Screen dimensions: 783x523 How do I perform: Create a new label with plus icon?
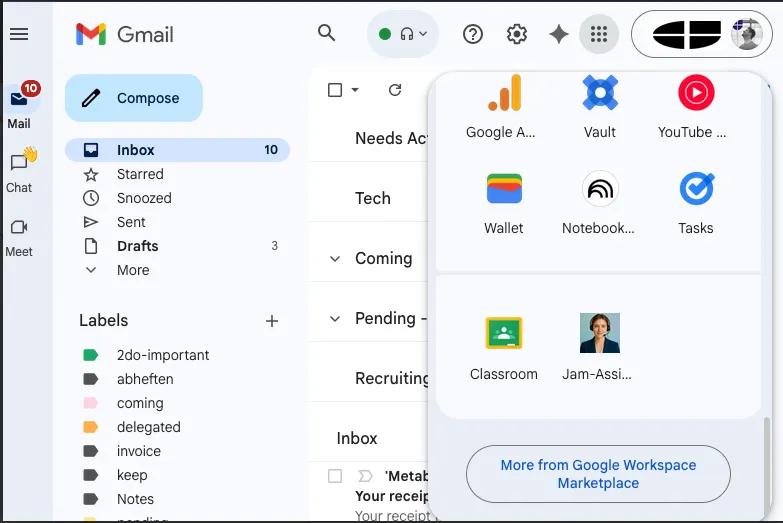click(x=272, y=321)
